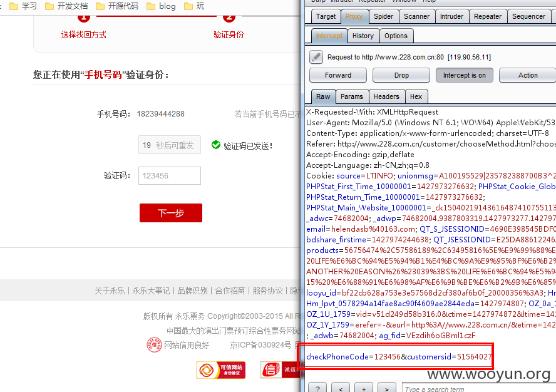The image size is (556, 392).
Task: Click the 选择找回方式 step label
Action: click(x=84, y=35)
